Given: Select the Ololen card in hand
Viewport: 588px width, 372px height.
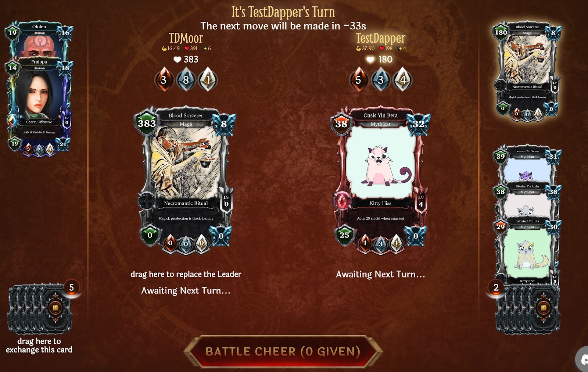Looking at the screenshot, I should [x=39, y=40].
